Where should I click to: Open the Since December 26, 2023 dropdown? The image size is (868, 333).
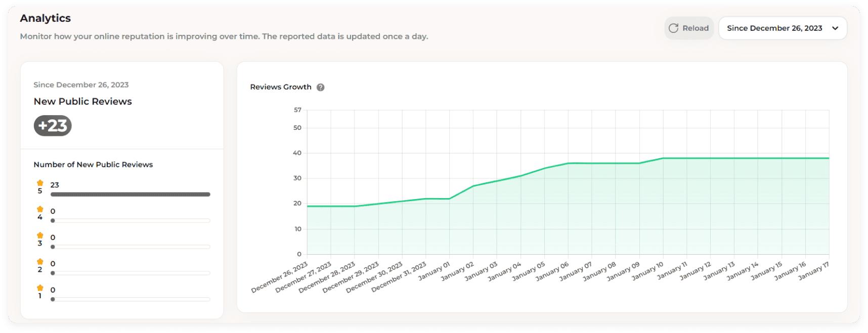[x=783, y=28]
